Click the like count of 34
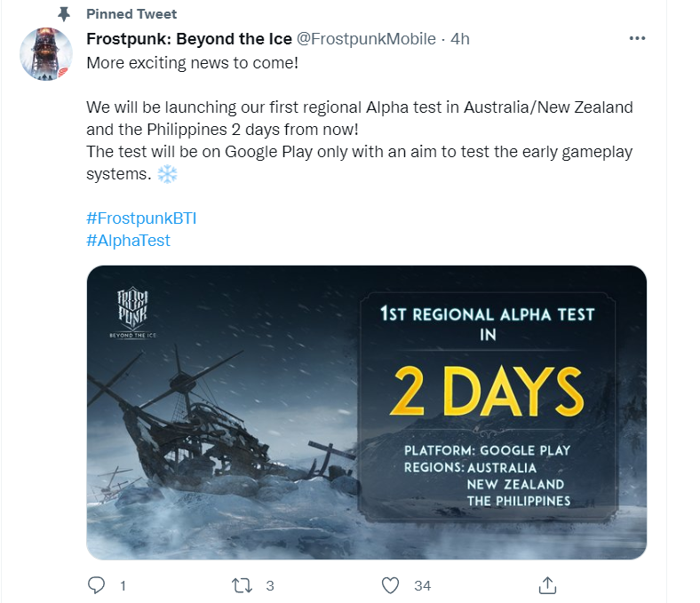Image resolution: width=700 pixels, height=603 pixels. click(x=422, y=586)
